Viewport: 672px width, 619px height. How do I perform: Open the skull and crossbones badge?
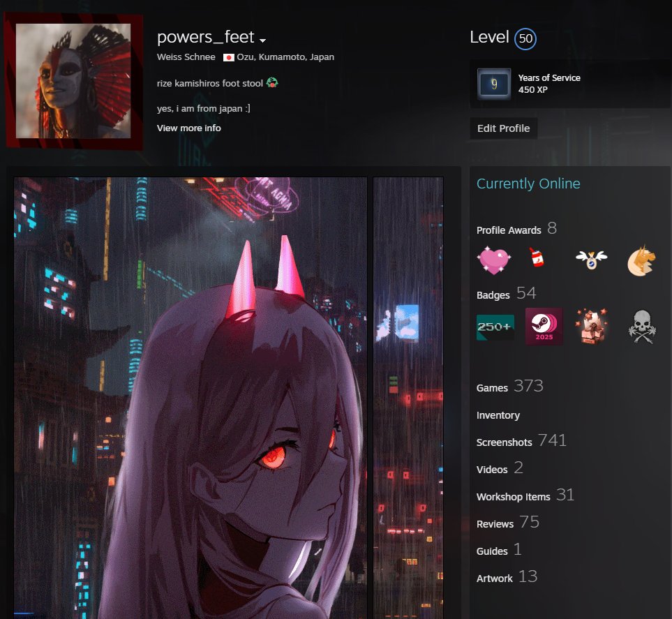coord(641,327)
